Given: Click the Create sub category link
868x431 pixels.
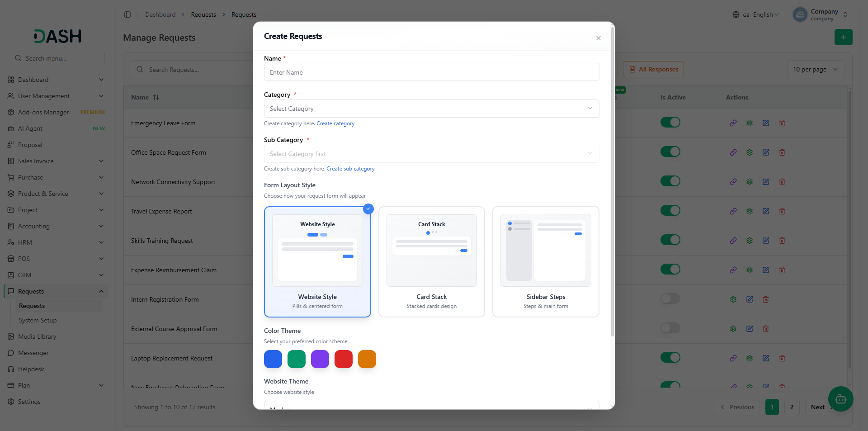Looking at the screenshot, I should coord(350,169).
